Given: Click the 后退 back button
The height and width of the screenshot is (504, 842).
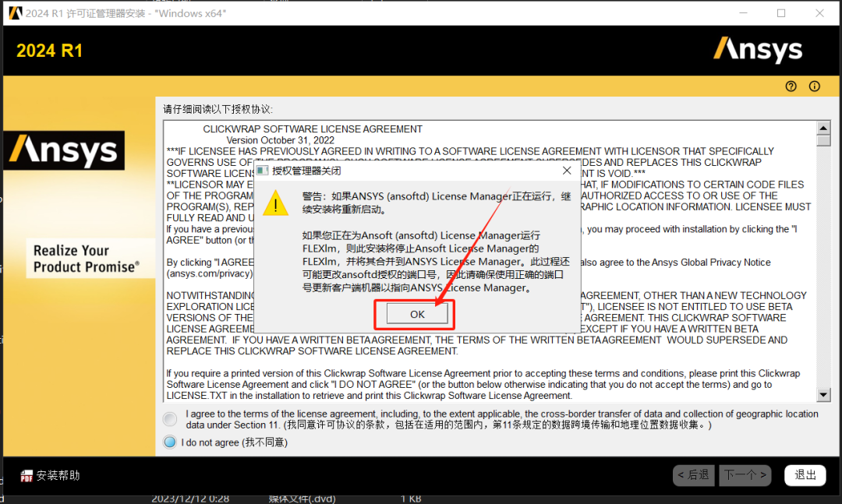Looking at the screenshot, I should coord(693,475).
